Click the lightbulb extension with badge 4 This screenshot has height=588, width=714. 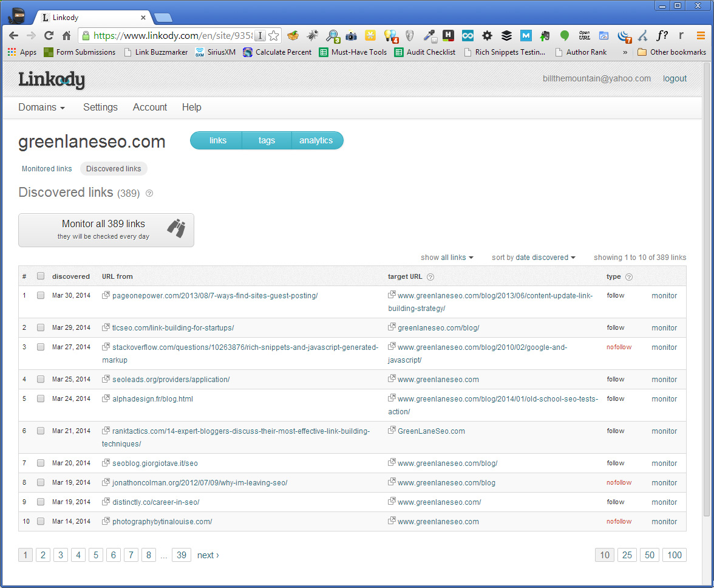[391, 36]
